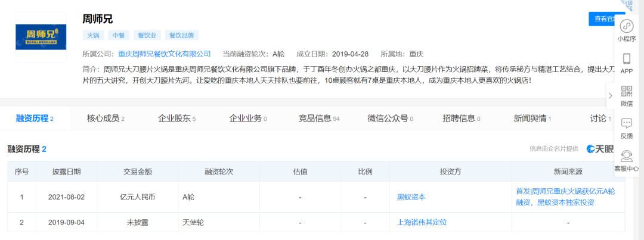Click the 比例 column header
The height and width of the screenshot is (240, 644).
[365, 172]
